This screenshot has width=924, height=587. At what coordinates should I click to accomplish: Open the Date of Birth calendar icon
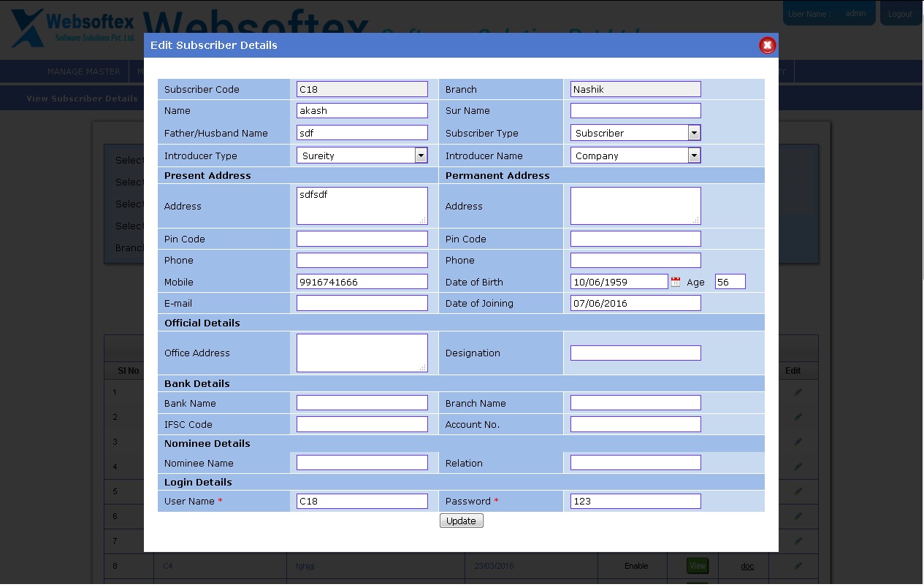(676, 282)
